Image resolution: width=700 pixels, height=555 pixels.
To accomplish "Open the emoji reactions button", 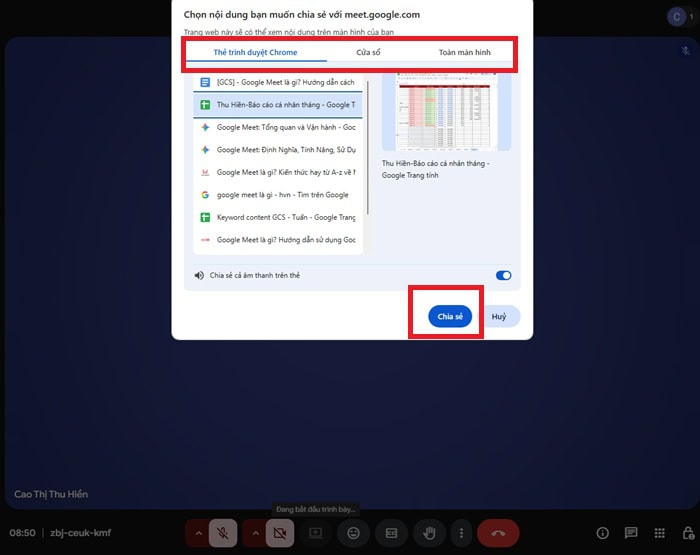I will 354,534.
